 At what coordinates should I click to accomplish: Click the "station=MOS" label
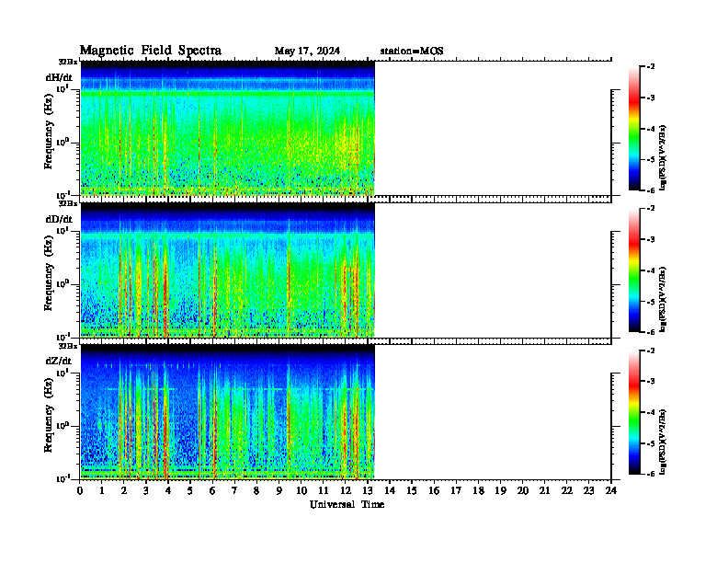[412, 52]
